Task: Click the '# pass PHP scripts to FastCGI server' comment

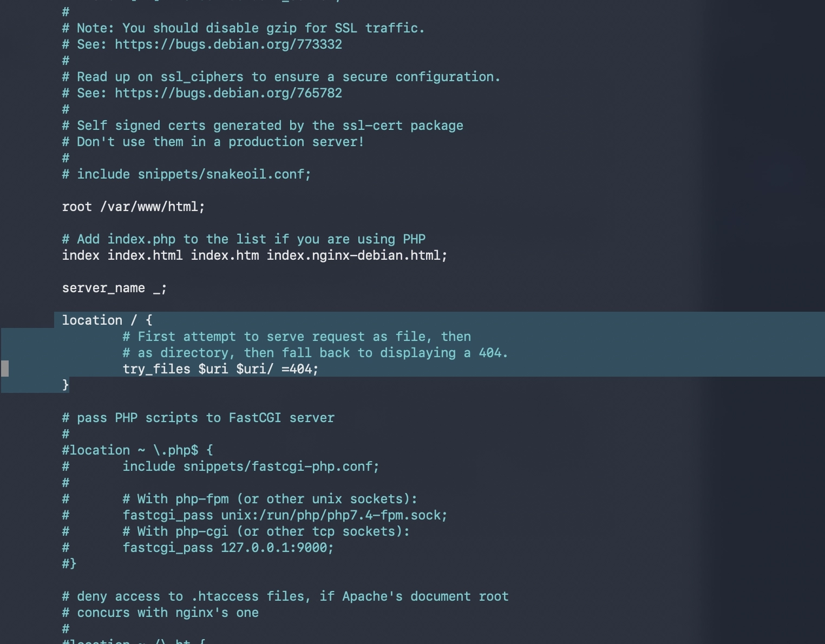Action: point(198,418)
